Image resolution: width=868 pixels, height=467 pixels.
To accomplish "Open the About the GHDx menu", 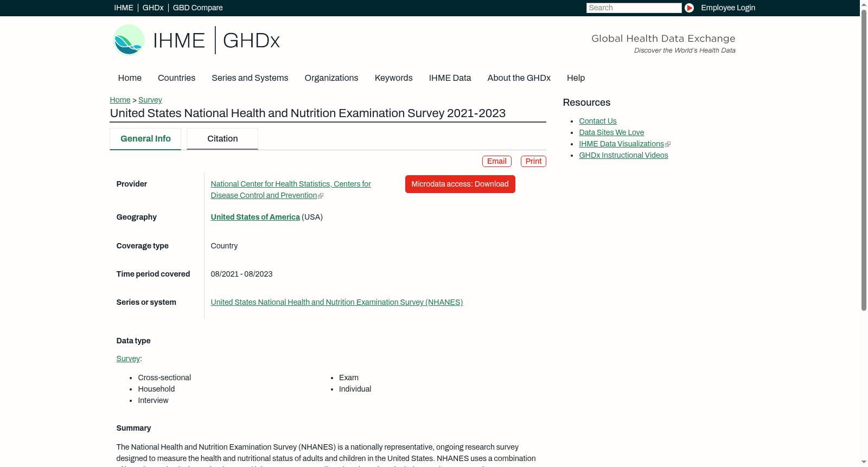I will tap(519, 78).
